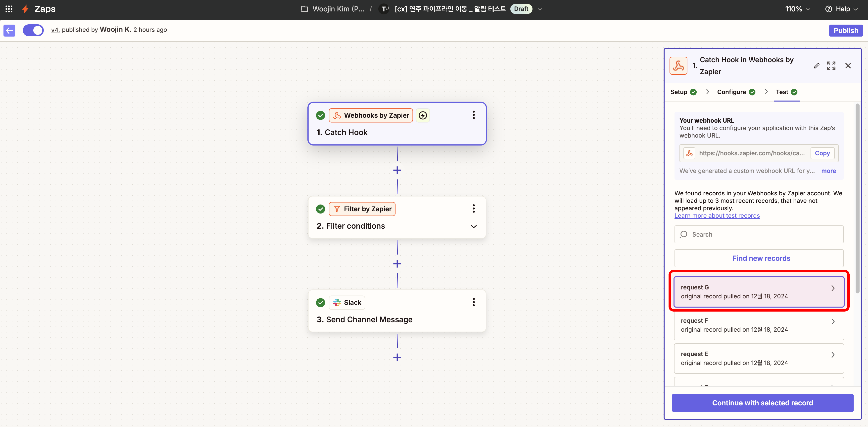Viewport: 868px width, 427px height.
Task: Expand the Filter conditions chevron
Action: coord(473,226)
